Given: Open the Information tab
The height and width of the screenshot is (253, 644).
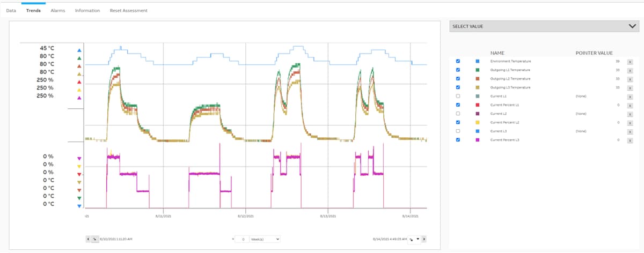Looking at the screenshot, I should pyautogui.click(x=87, y=11).
